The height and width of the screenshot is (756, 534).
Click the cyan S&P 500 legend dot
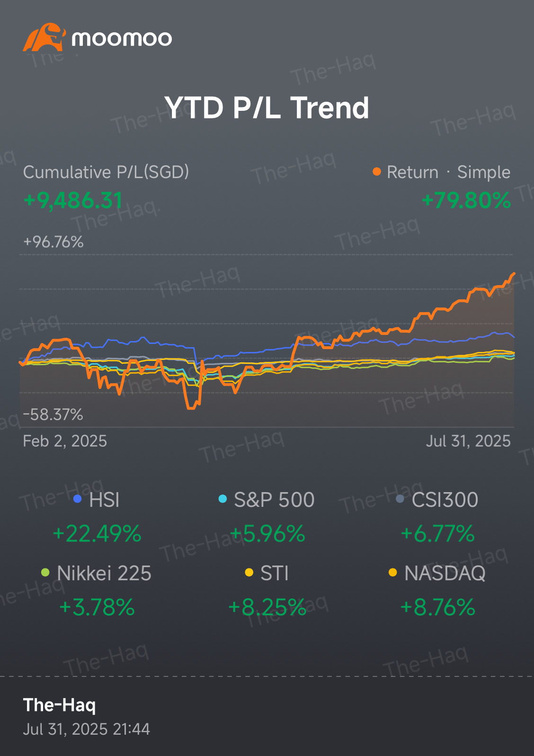coord(222,499)
